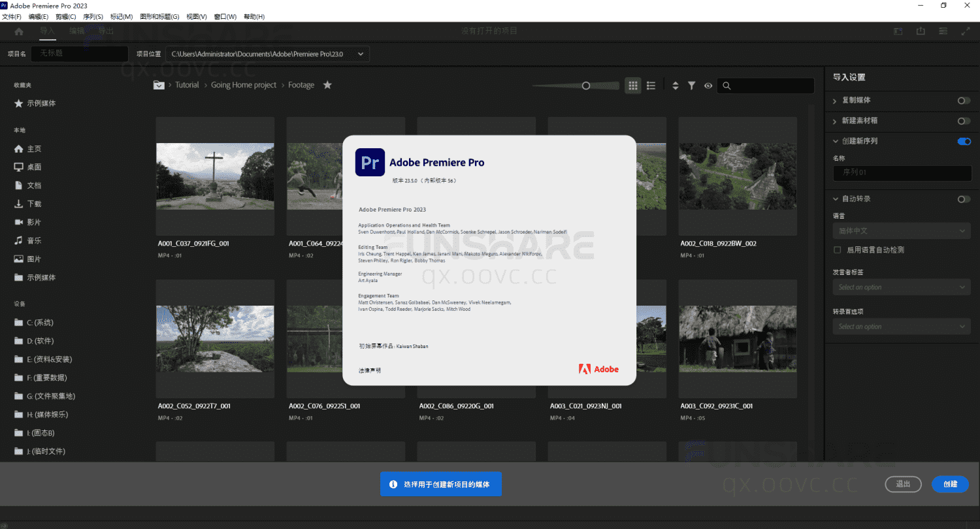Open the workspaces icon in top bar
Viewport: 980px width, 529px height.
[x=943, y=31]
